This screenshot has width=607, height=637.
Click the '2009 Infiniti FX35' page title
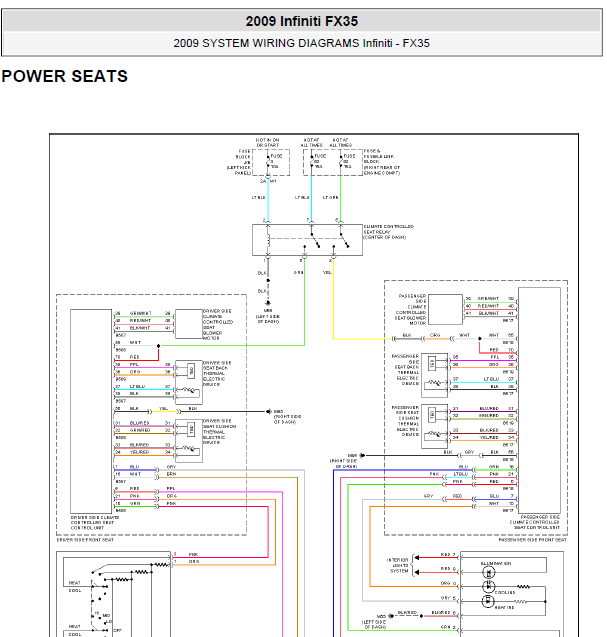pyautogui.click(x=301, y=21)
